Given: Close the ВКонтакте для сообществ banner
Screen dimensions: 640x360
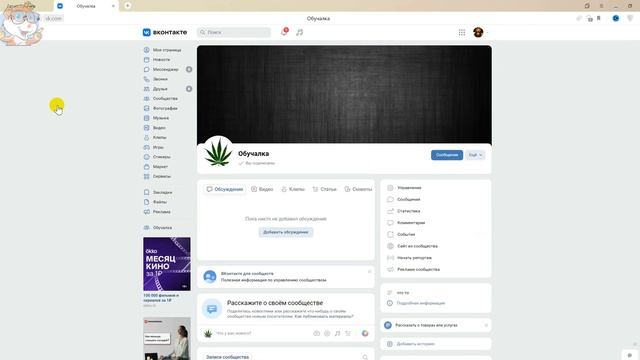Looking at the screenshot, I should coord(369,271).
